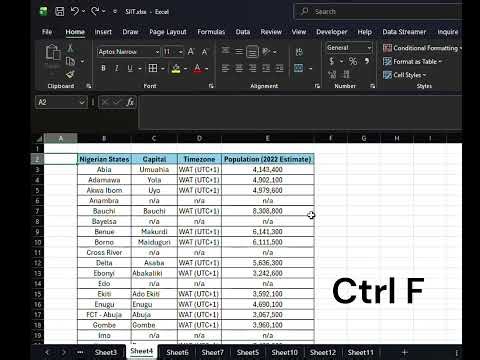Screen dimensions: 480x360
Task: Click the Paste clipboard icon
Action: tap(53, 52)
